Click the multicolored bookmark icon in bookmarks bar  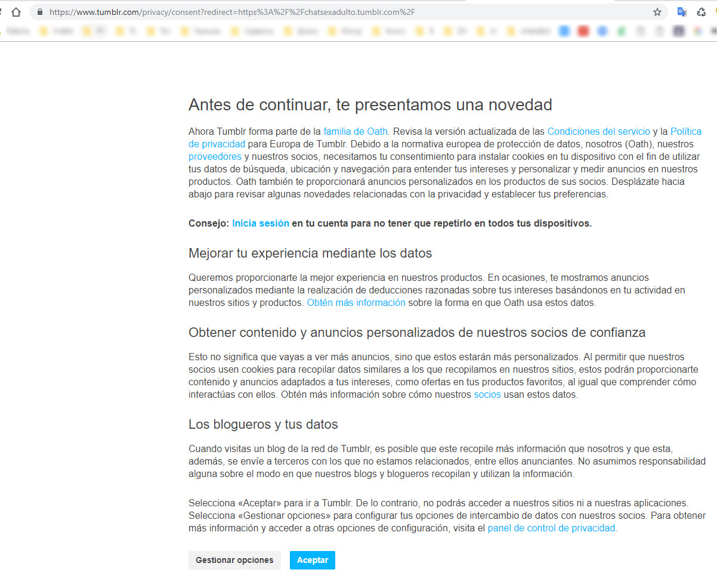tap(696, 32)
